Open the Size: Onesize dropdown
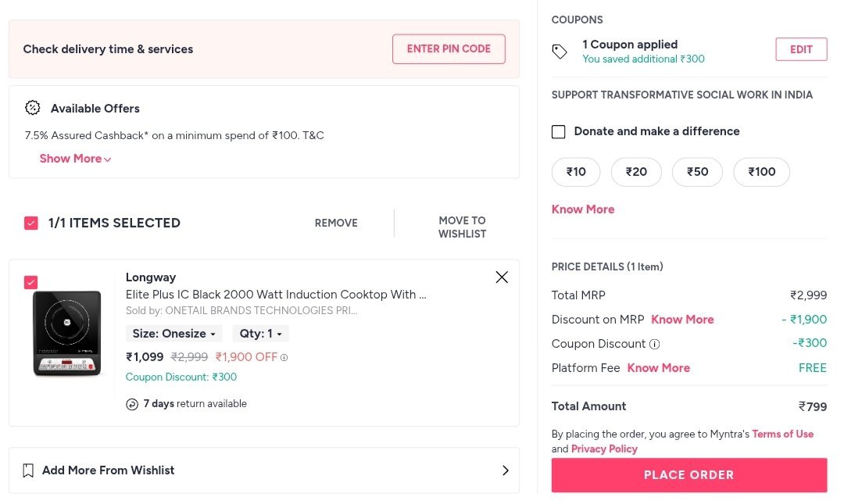Image resolution: width=844 pixels, height=504 pixels. tap(173, 334)
